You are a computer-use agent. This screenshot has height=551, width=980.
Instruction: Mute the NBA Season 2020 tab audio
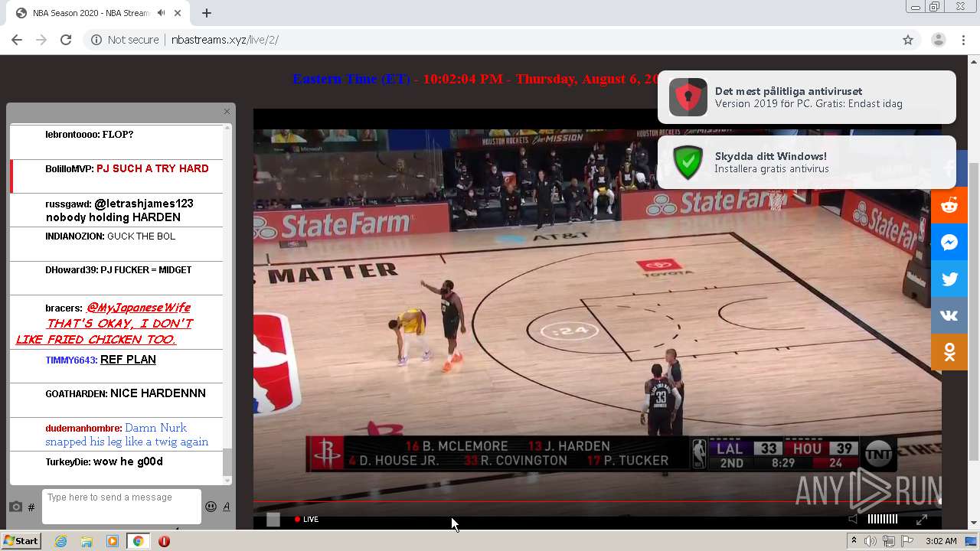coord(161,13)
